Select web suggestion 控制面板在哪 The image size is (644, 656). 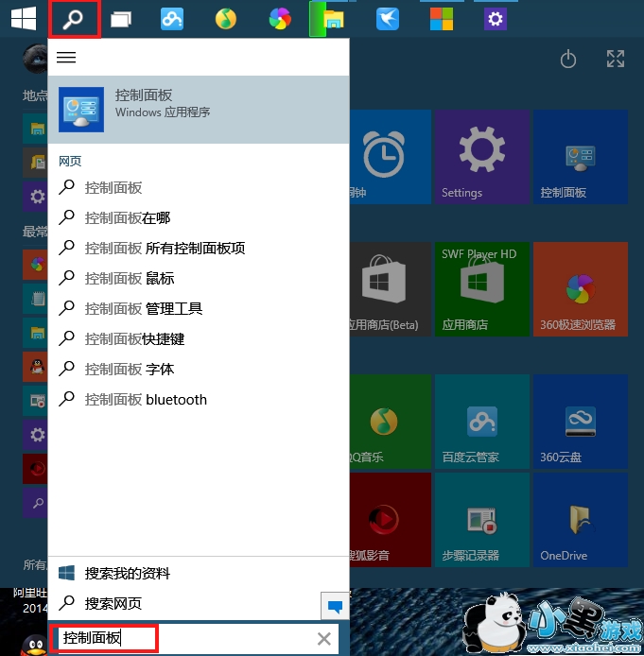tap(199, 218)
